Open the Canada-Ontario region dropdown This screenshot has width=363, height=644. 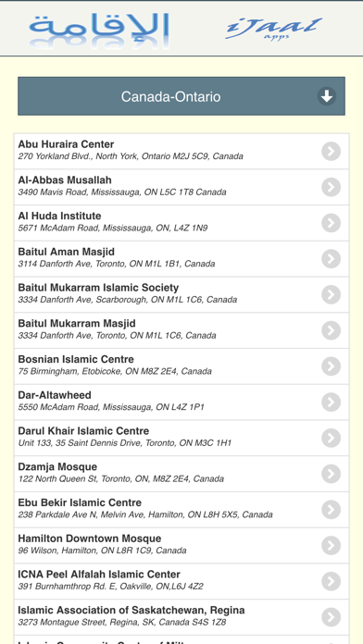pyautogui.click(x=181, y=96)
